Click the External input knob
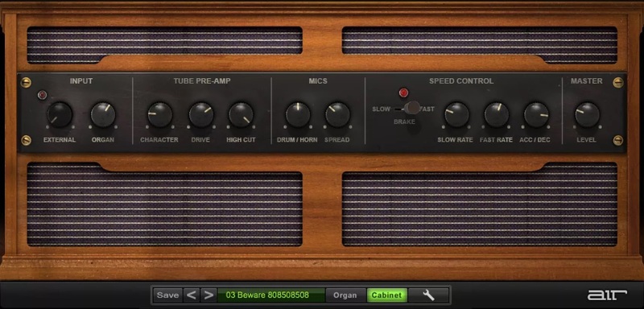The width and height of the screenshot is (644, 309). tap(60, 114)
